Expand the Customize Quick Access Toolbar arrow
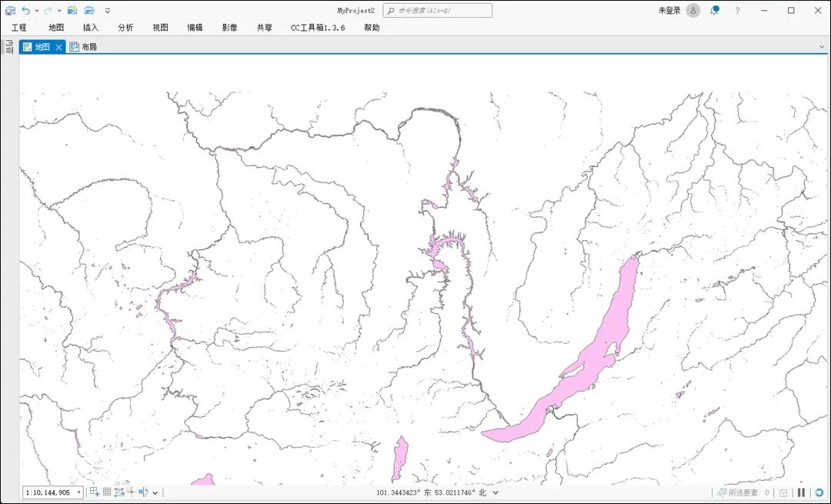This screenshot has width=831, height=504. (x=108, y=10)
